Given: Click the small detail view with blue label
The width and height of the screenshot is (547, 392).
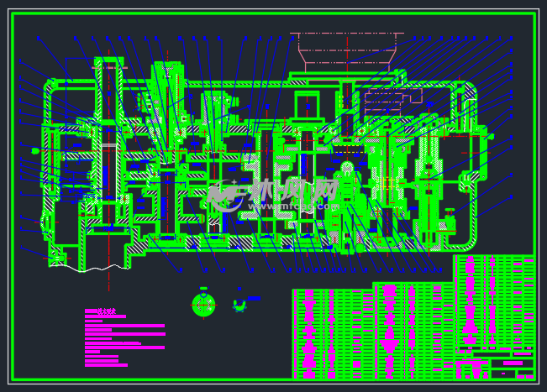Looking at the screenshot, I should (240, 304).
